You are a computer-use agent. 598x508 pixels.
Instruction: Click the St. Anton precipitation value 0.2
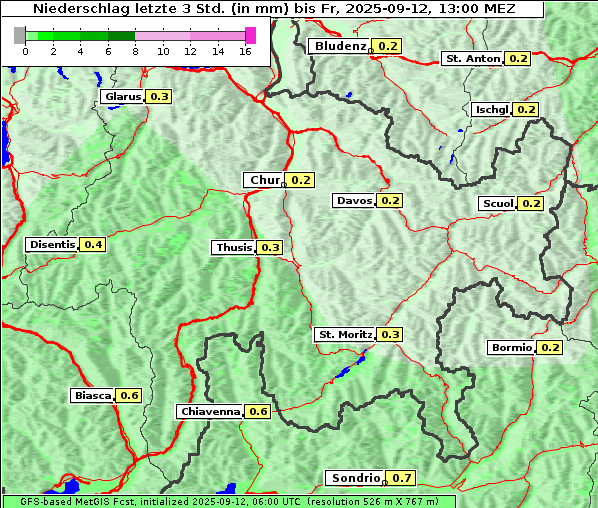(x=518, y=59)
